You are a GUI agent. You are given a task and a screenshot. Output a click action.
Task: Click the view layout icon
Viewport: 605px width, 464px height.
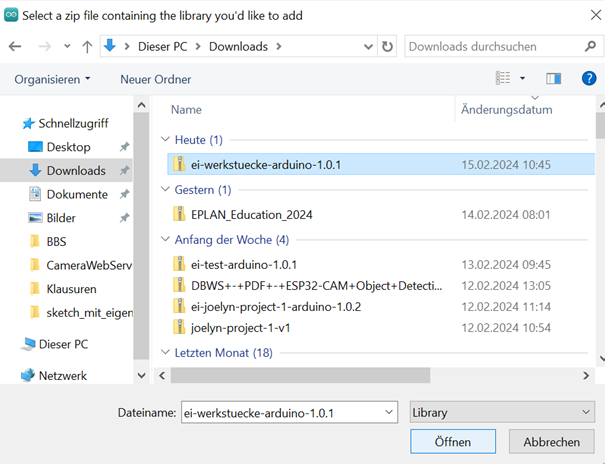[x=504, y=78]
